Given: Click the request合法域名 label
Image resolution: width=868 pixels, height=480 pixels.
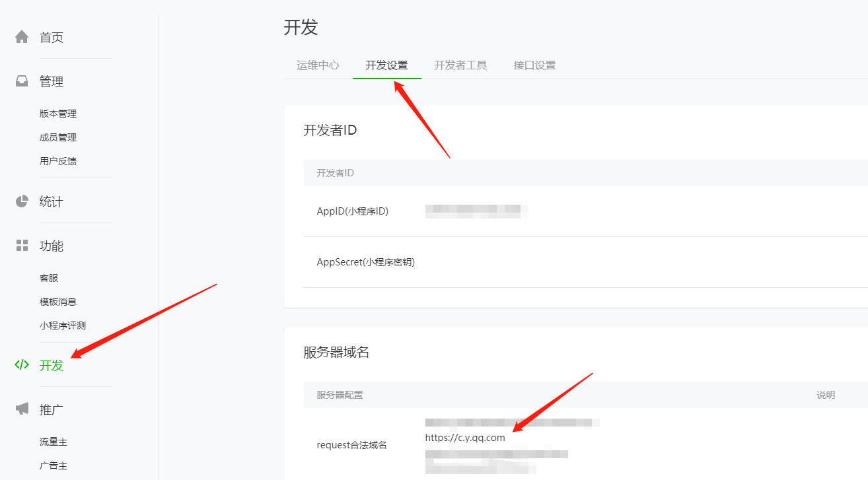Looking at the screenshot, I should pyautogui.click(x=352, y=445).
